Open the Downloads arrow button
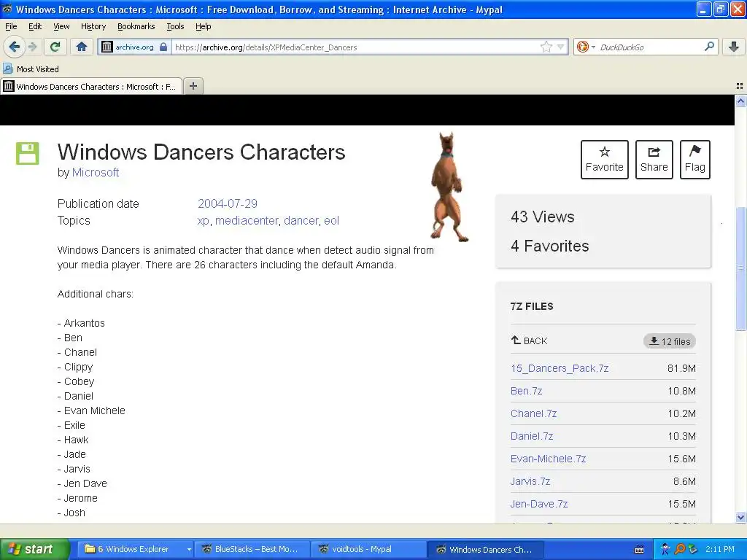 point(734,47)
